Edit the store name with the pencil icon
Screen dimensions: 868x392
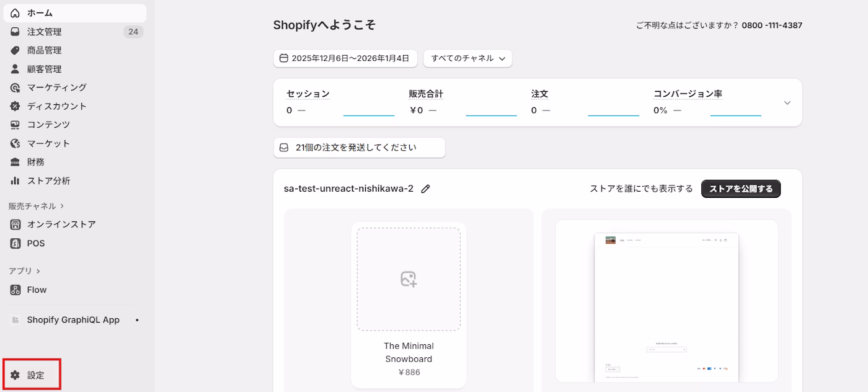click(425, 189)
